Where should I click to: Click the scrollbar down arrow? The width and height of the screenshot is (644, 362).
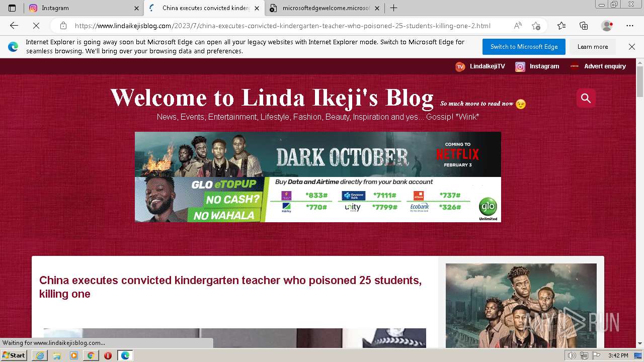(640, 344)
